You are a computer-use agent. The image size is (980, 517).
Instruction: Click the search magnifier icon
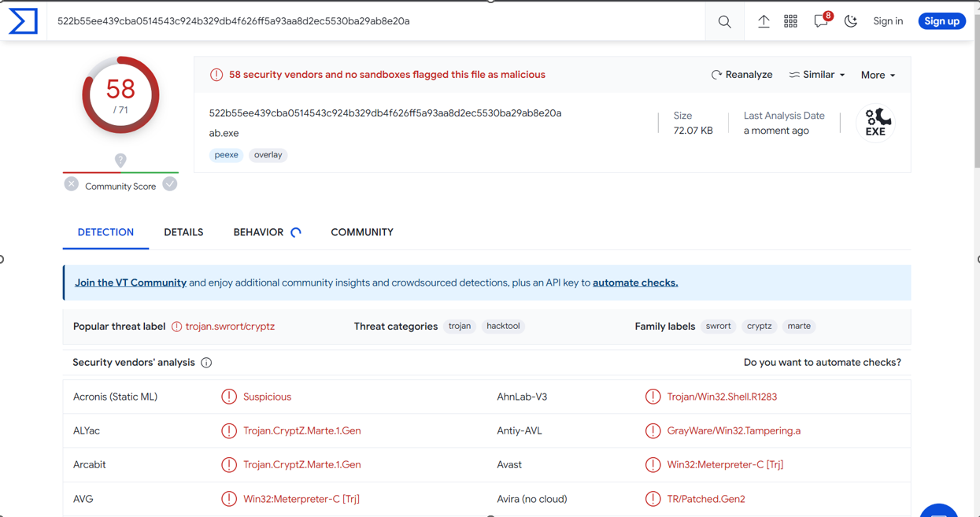point(724,22)
